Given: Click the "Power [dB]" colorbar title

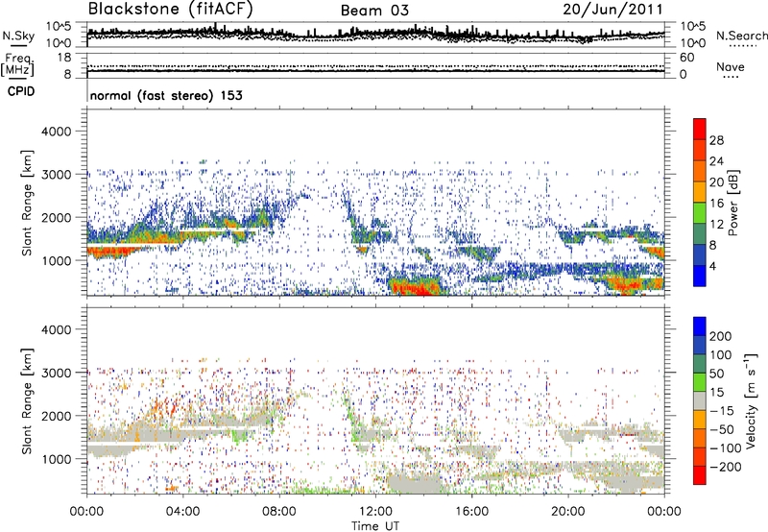Looking at the screenshot, I should (x=732, y=203).
